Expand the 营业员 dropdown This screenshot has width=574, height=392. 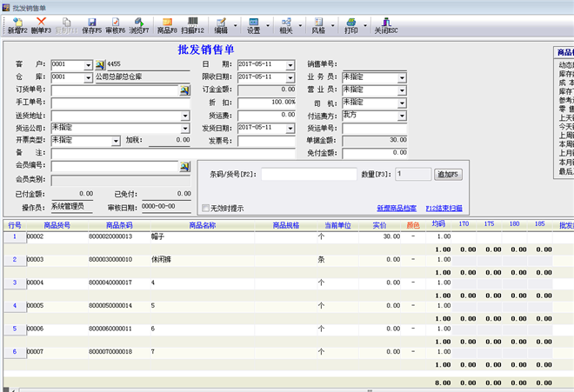coord(403,90)
